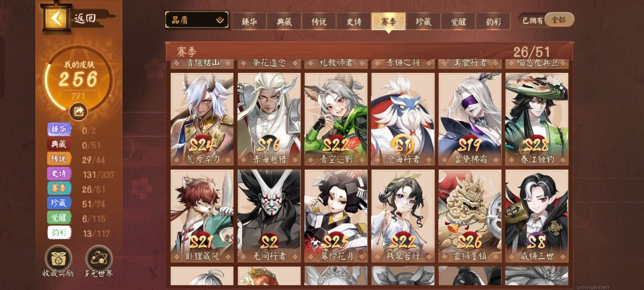Click the dropdown arrow beside 品质
The image size is (644, 290).
220,20
